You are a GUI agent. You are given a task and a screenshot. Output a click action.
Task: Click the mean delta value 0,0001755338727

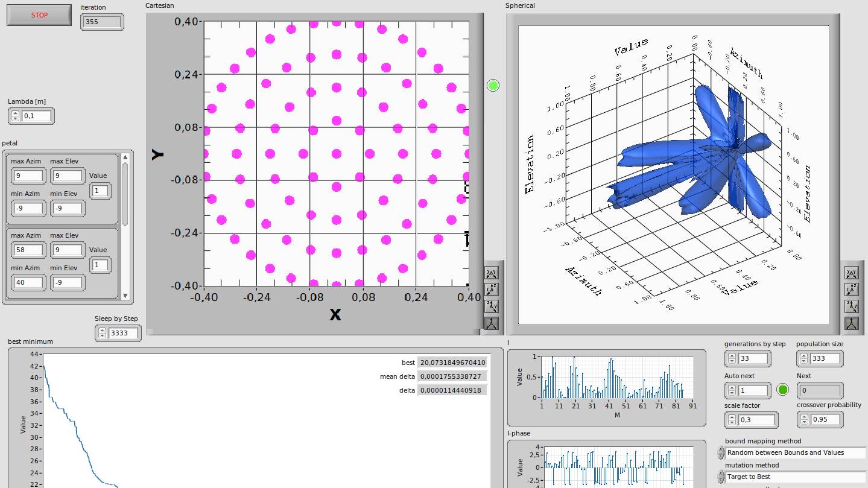point(452,376)
